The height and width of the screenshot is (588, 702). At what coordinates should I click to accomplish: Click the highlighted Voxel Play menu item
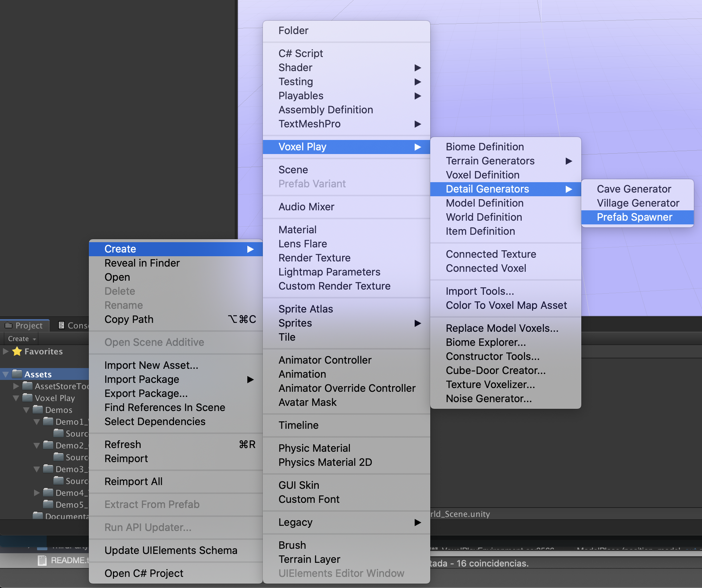tap(346, 147)
